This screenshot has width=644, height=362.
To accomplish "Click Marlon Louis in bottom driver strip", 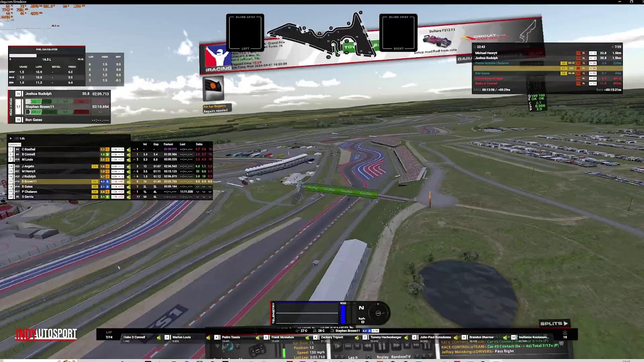I will point(182,337).
